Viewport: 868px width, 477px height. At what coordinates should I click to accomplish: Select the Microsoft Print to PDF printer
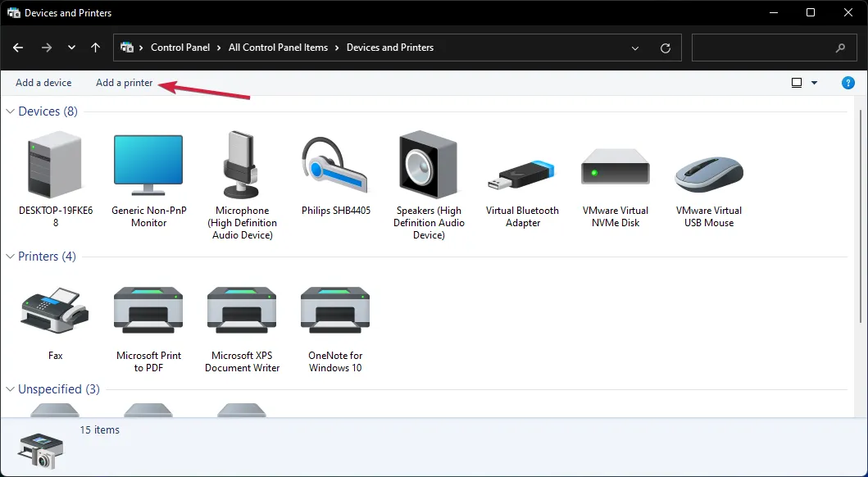(148, 313)
